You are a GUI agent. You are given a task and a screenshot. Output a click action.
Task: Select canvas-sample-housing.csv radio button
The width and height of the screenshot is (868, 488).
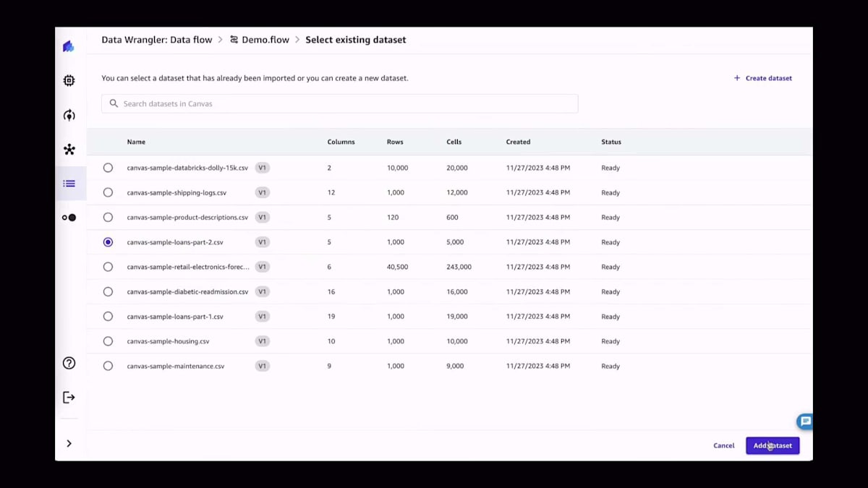pyautogui.click(x=108, y=341)
